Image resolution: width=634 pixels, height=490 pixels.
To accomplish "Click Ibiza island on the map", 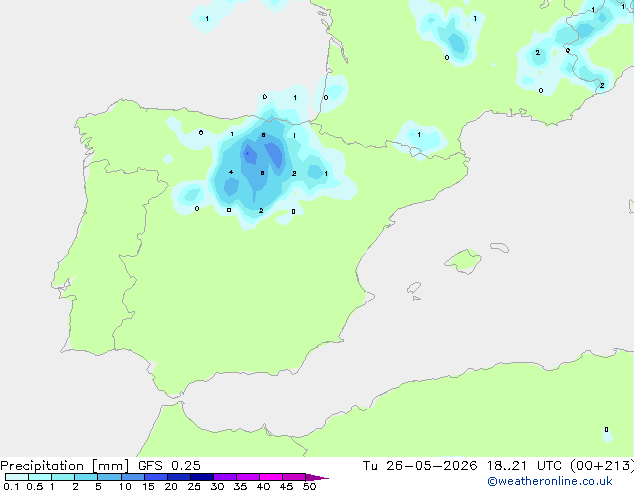I will pyautogui.click(x=414, y=288).
